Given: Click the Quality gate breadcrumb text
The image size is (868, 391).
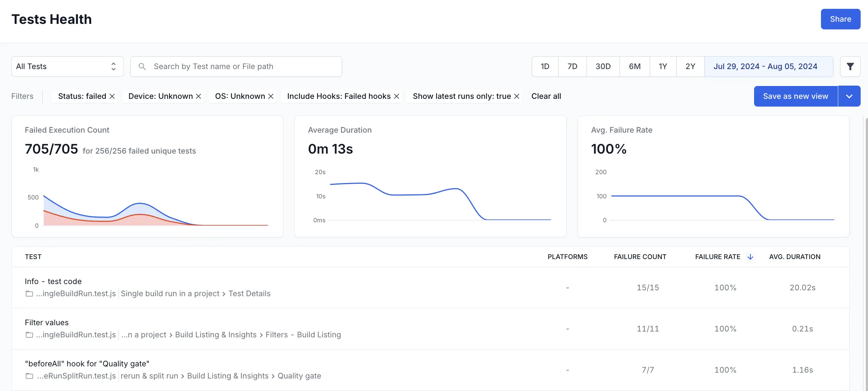Looking at the screenshot, I should point(299,376).
